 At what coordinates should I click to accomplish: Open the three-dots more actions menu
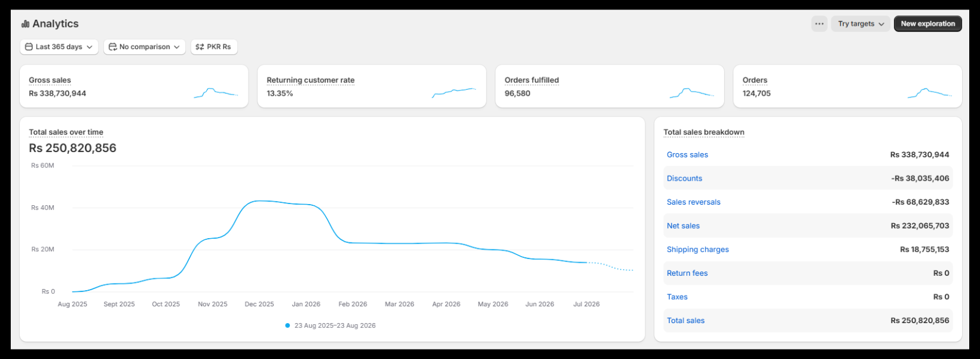819,24
